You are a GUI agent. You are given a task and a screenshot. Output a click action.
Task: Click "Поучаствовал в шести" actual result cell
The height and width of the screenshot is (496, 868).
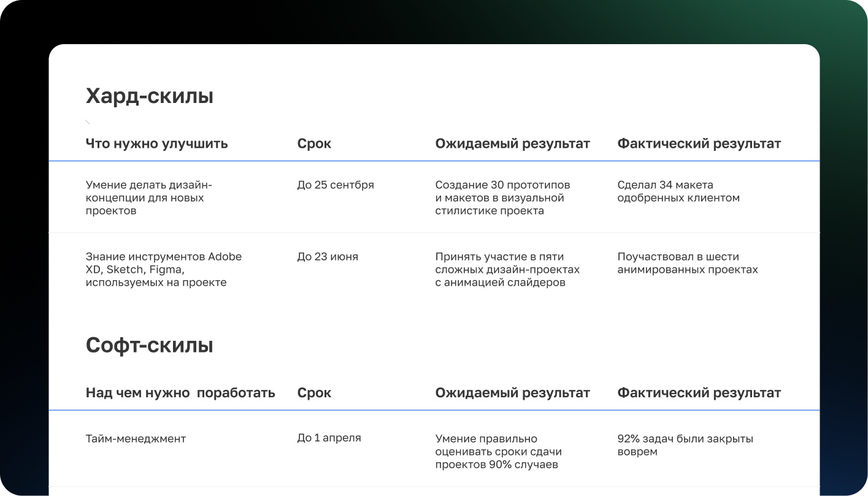pos(687,263)
